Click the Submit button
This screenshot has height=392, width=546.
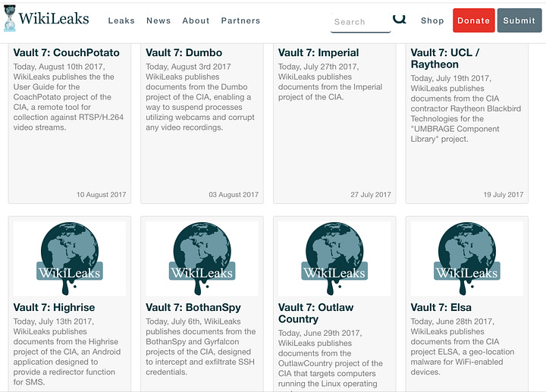click(x=519, y=20)
